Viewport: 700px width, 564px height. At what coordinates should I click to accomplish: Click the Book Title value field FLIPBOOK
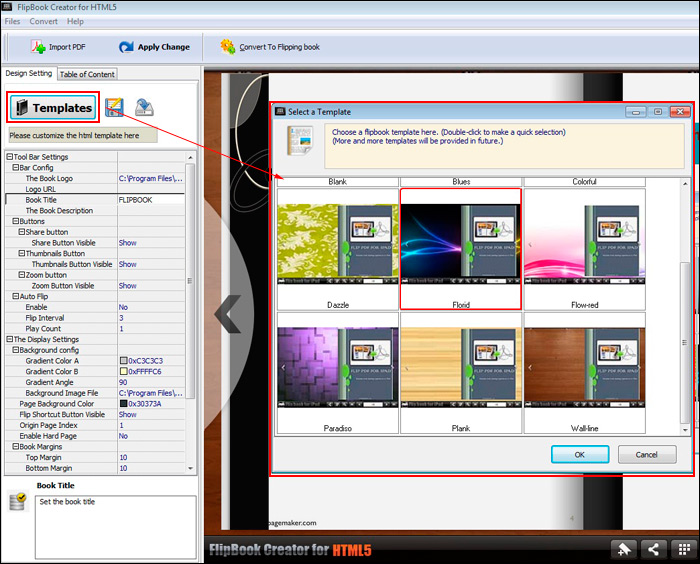(151, 200)
